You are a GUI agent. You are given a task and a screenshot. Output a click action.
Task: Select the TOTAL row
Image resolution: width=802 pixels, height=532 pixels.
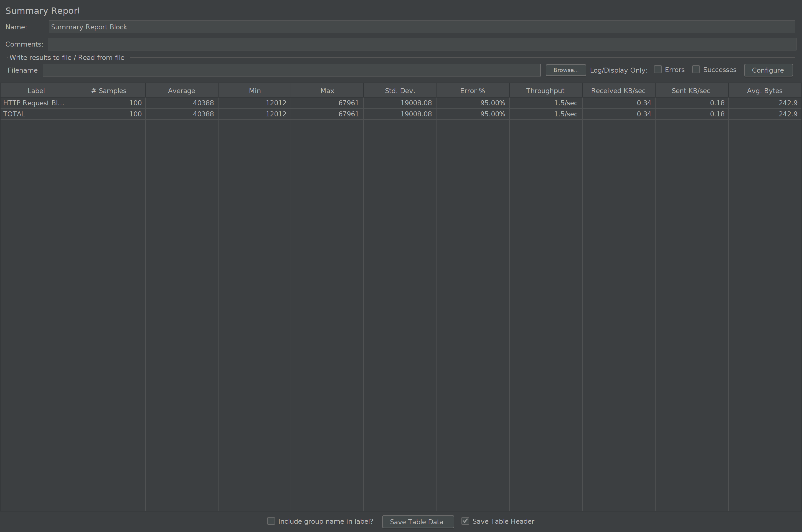14,114
